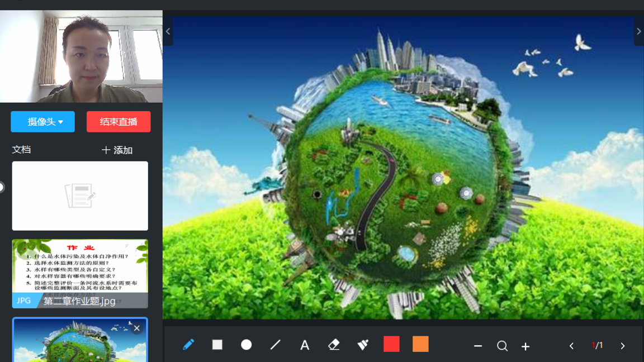Select the pencil drawing tool
The width and height of the screenshot is (644, 362).
[x=188, y=345]
